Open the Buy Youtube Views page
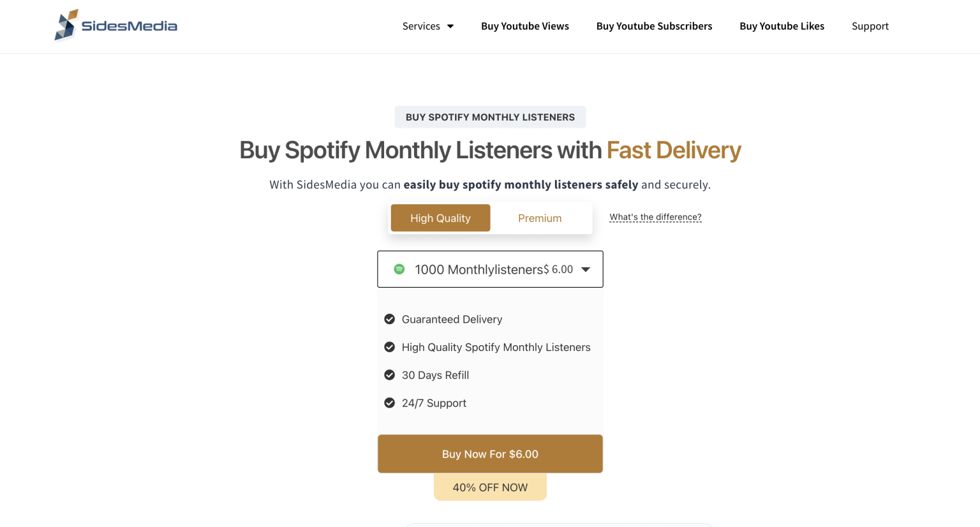980x527 pixels. (x=525, y=26)
